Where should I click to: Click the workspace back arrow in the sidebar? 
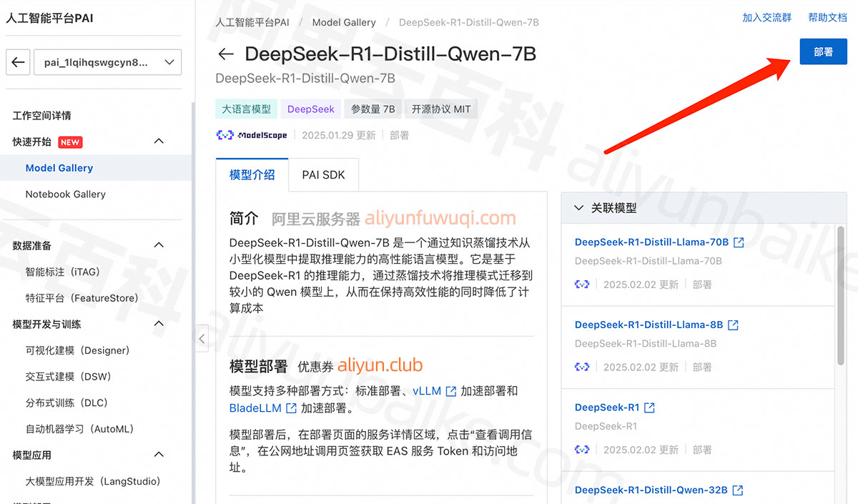[x=19, y=62]
